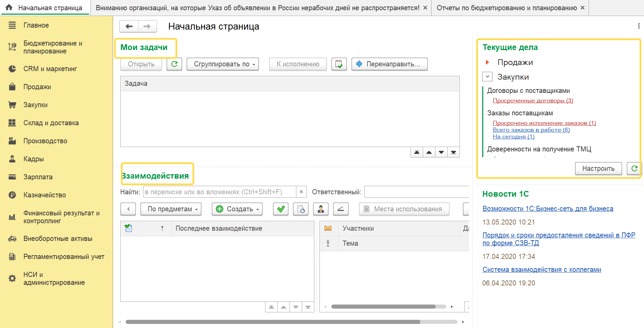Image resolution: width=644 pixels, height=328 pixels.
Task: Clear the Найти search field
Action: point(301,192)
